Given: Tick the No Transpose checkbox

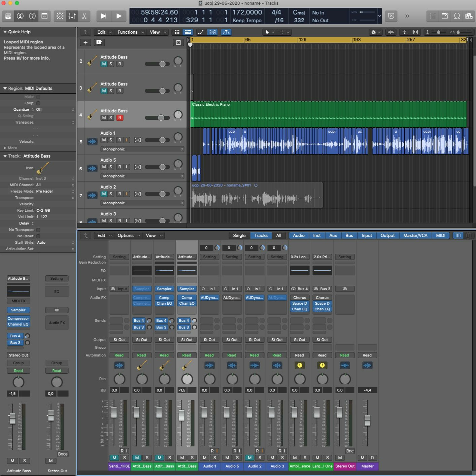Looking at the screenshot, I should click(38, 230).
